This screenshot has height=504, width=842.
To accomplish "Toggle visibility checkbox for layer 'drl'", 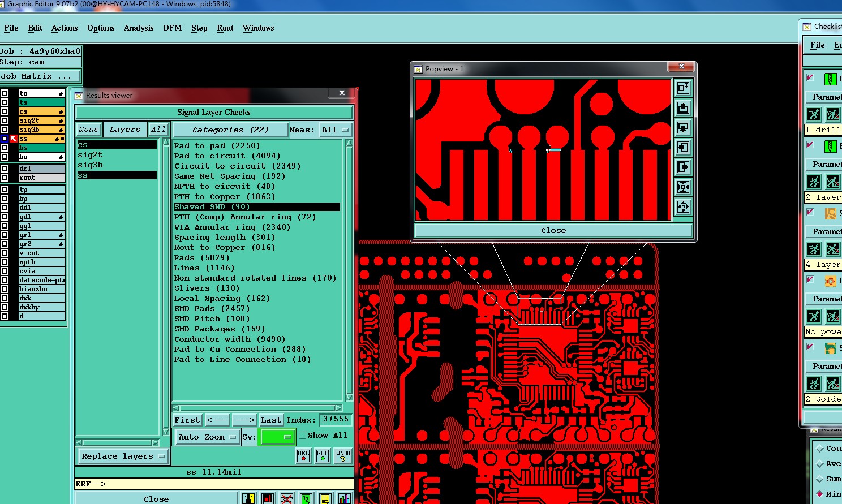I will (x=5, y=169).
